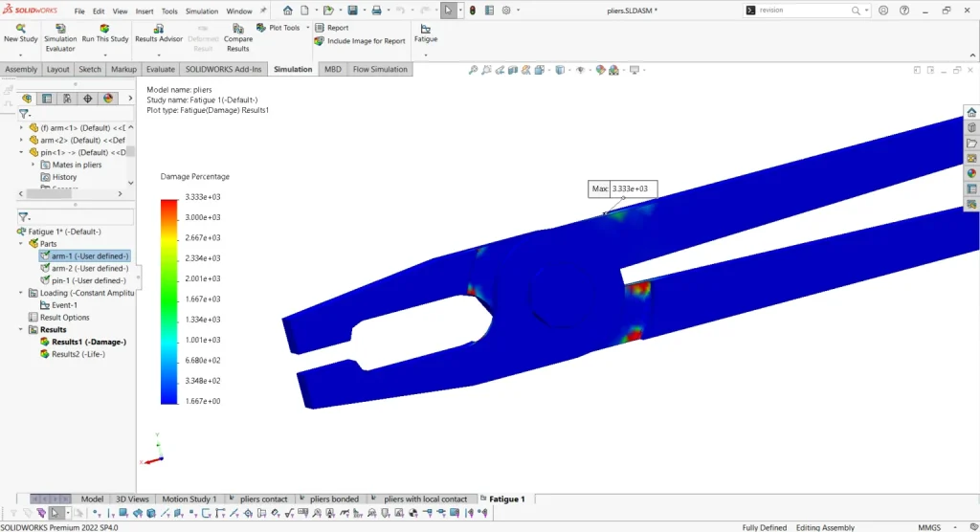The height and width of the screenshot is (532, 980).
Task: Click Include Image for Report
Action: tap(360, 40)
